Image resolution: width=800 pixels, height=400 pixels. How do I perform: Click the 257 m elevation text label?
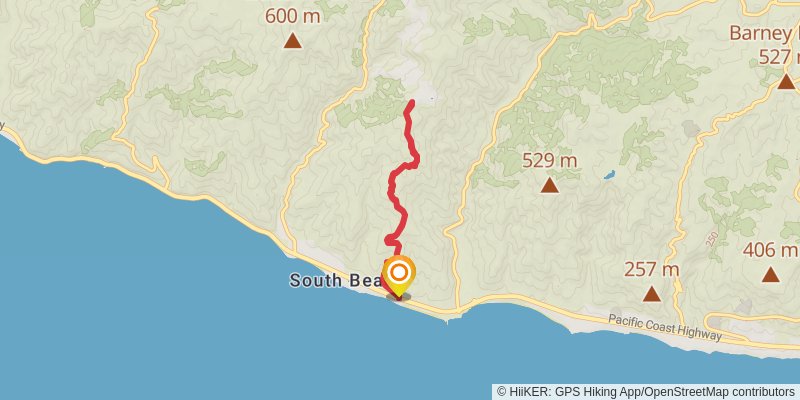pos(652,269)
